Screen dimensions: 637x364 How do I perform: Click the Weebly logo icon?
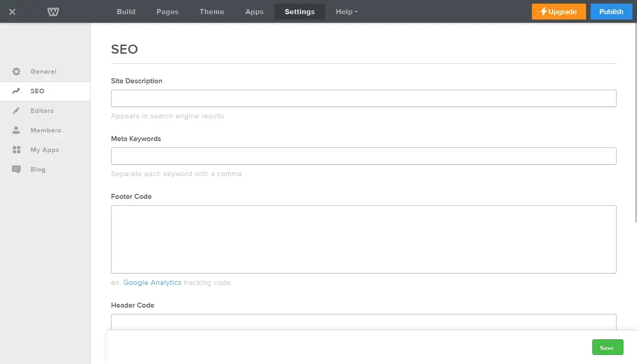[53, 12]
